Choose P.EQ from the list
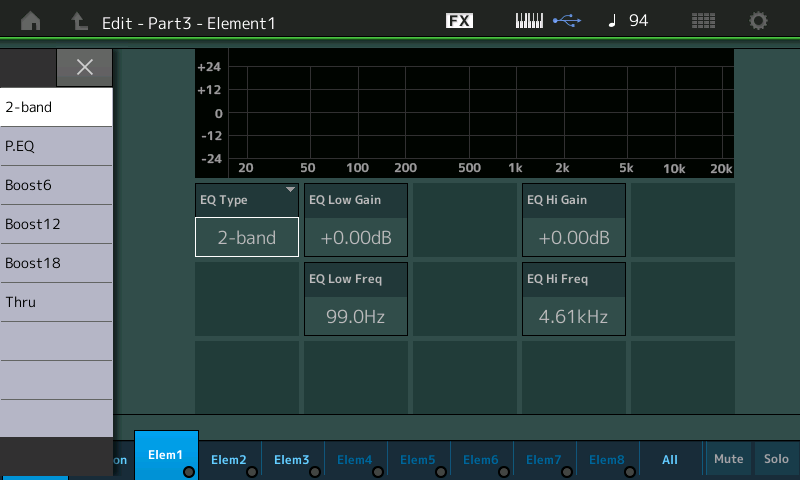 56,146
